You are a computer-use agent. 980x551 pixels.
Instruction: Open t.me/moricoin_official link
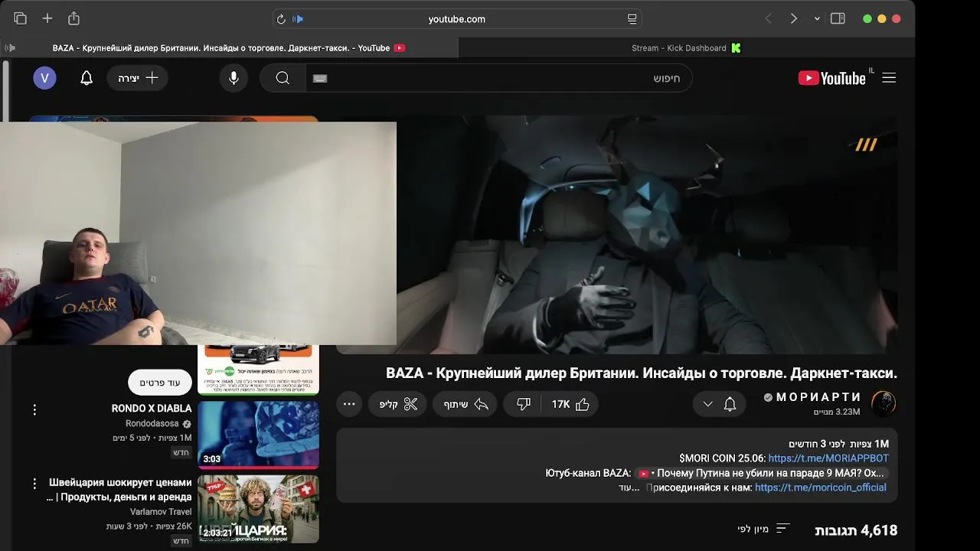[x=821, y=487]
